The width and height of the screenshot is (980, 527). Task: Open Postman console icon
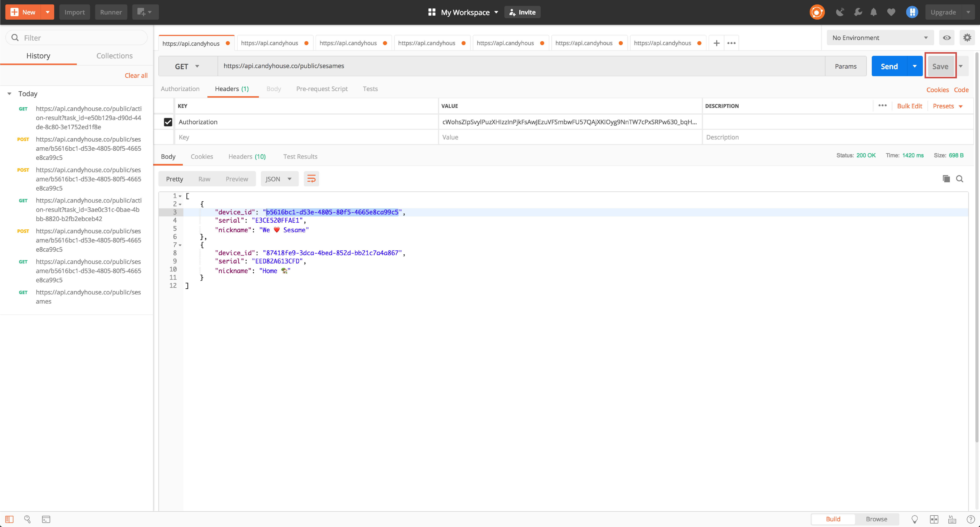coord(46,519)
